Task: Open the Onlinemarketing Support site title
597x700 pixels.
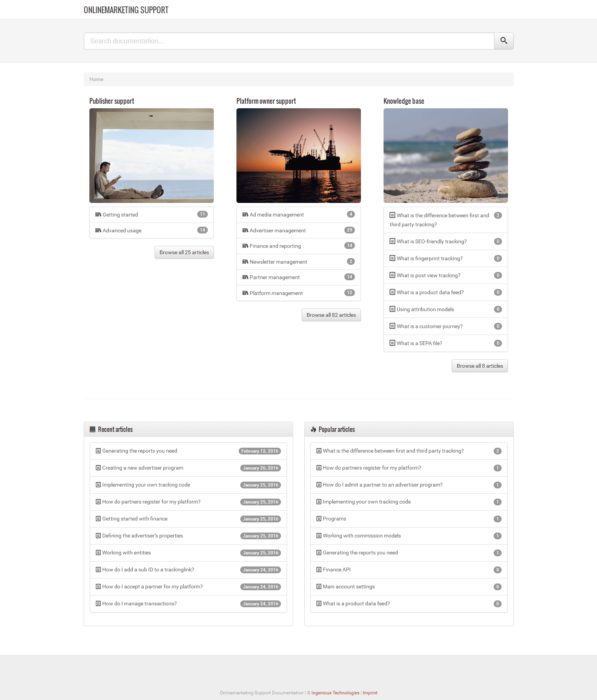Action: pyautogui.click(x=126, y=10)
